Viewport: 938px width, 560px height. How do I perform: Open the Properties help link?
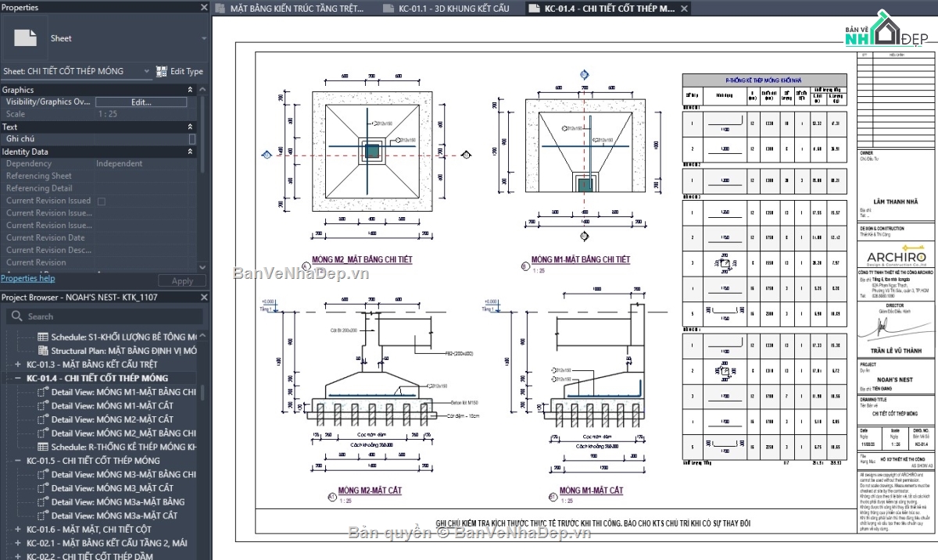point(28,277)
